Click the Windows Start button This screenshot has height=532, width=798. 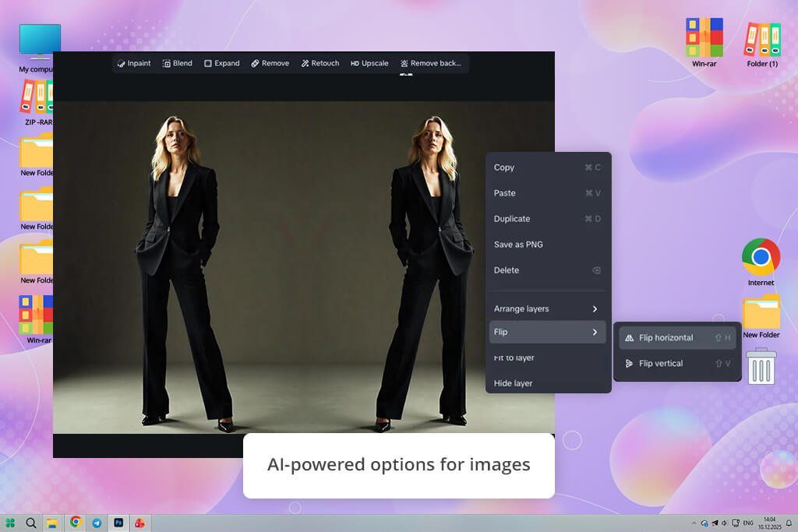click(x=10, y=523)
